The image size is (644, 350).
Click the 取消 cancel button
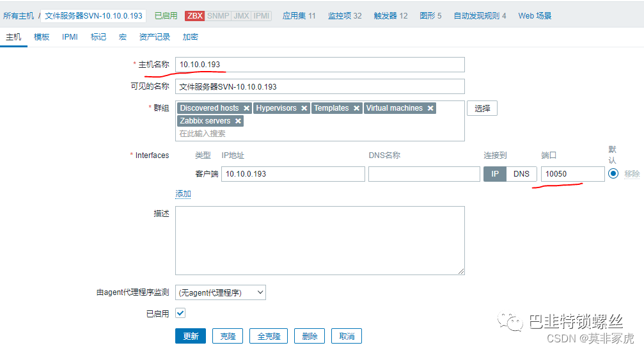tap(347, 336)
